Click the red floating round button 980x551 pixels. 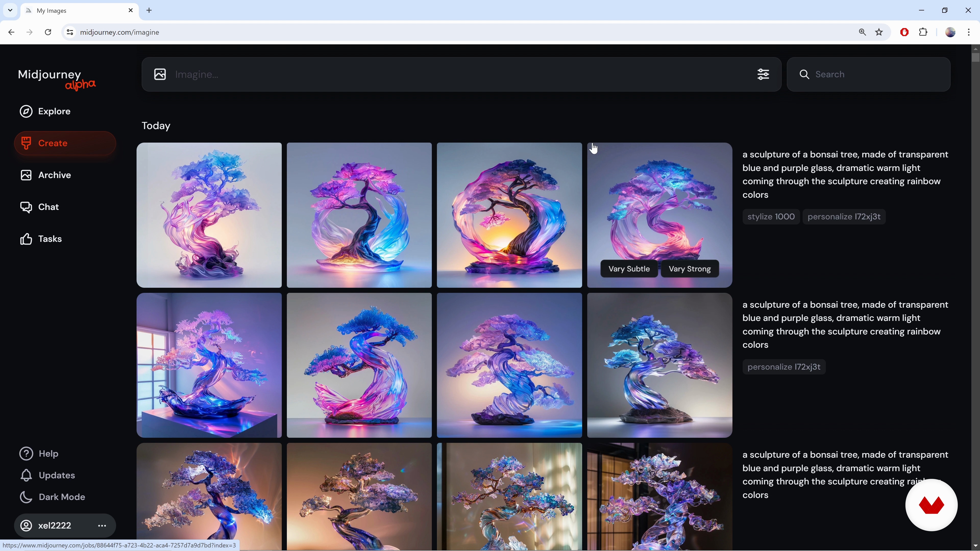931,505
